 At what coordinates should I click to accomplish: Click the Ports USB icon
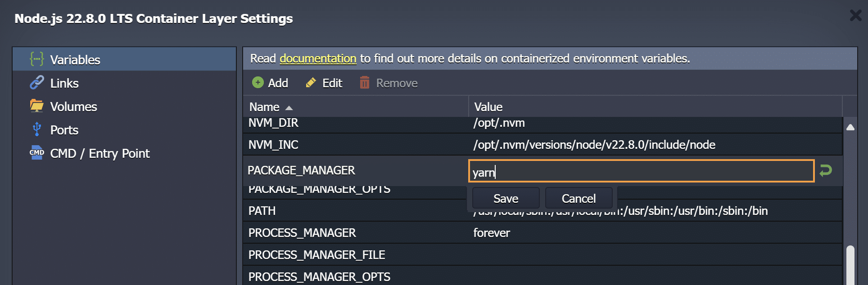pos(36,129)
